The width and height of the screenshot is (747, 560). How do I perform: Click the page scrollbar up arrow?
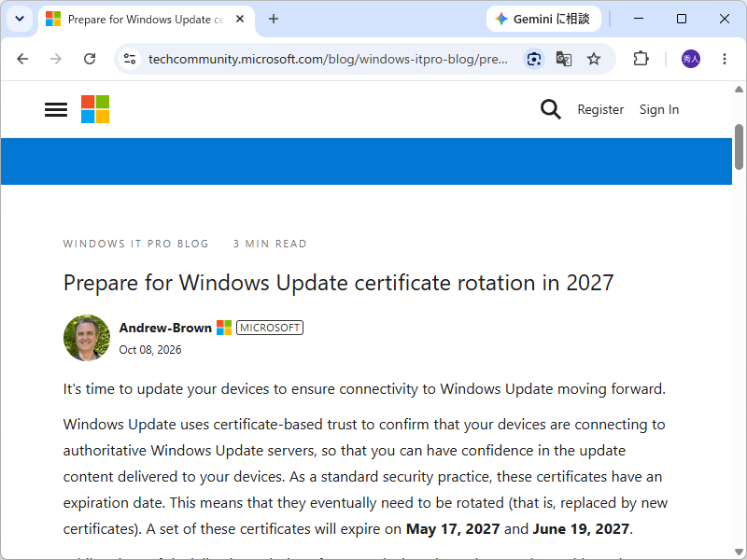739,89
